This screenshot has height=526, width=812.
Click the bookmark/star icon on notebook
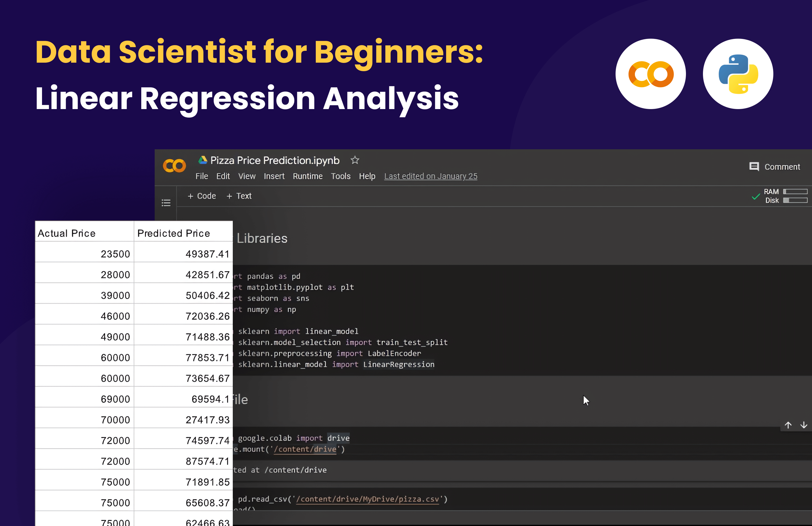(356, 160)
